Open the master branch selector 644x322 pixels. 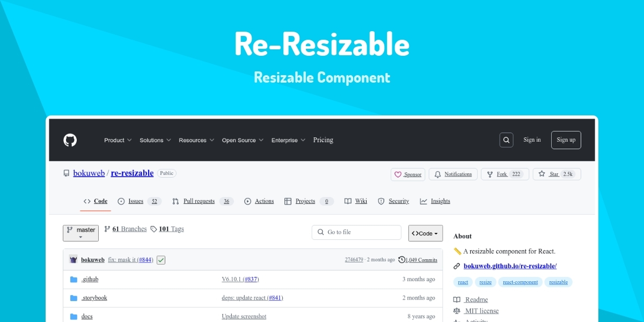point(80,232)
